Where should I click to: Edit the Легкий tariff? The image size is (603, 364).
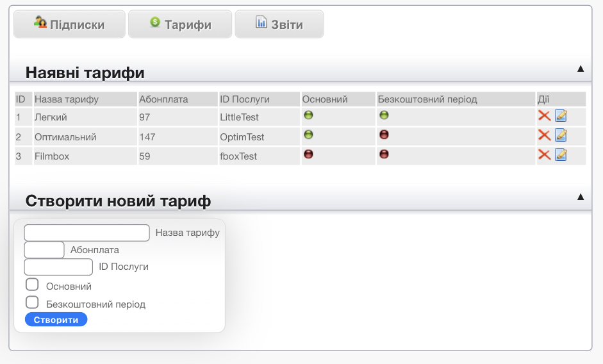(561, 115)
